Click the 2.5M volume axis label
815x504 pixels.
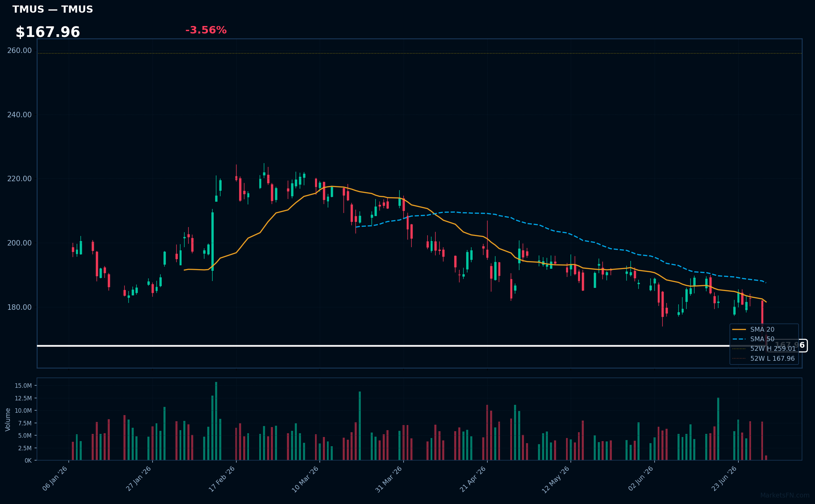coord(25,448)
